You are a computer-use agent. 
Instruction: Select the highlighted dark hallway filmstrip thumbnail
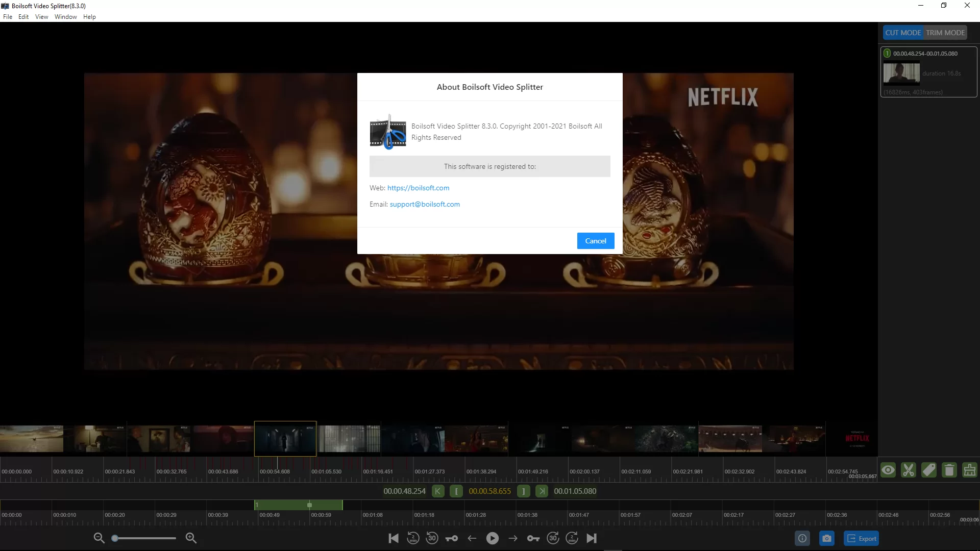[x=285, y=438]
